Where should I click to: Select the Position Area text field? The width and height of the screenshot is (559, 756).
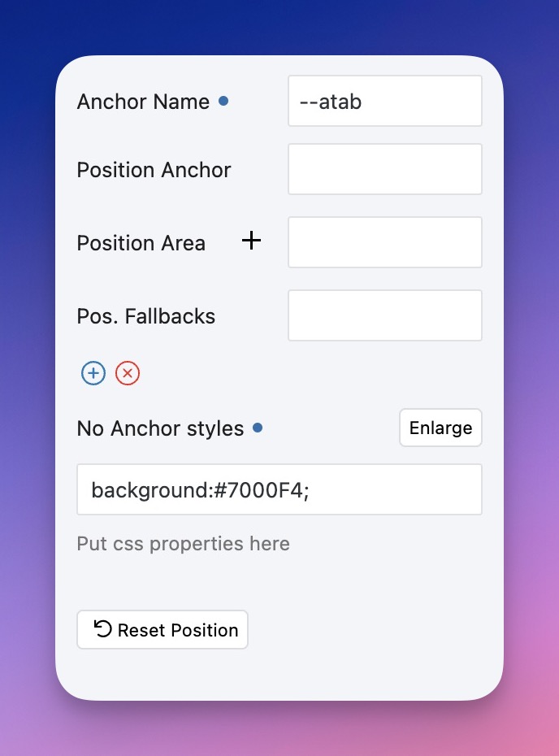tap(384, 242)
